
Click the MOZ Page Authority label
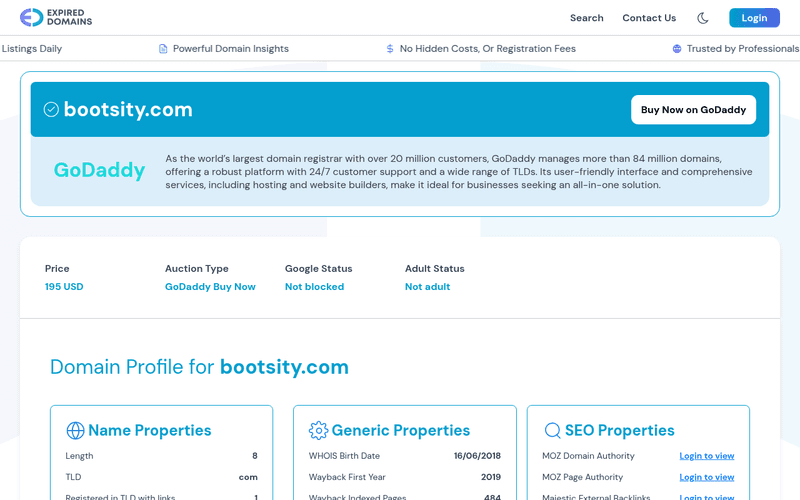point(582,477)
